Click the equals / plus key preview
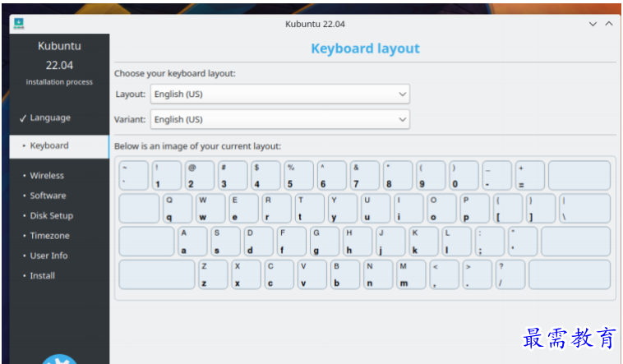The width and height of the screenshot is (623, 364). click(529, 175)
